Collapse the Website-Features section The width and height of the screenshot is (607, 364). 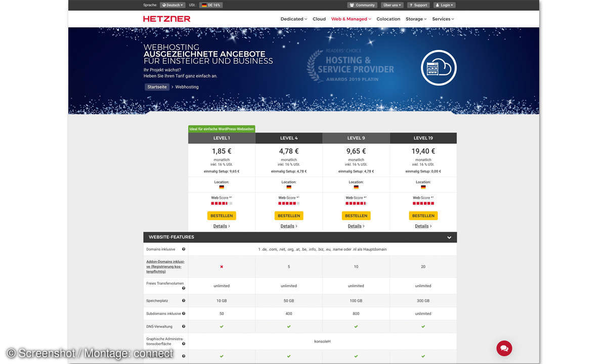(x=449, y=237)
